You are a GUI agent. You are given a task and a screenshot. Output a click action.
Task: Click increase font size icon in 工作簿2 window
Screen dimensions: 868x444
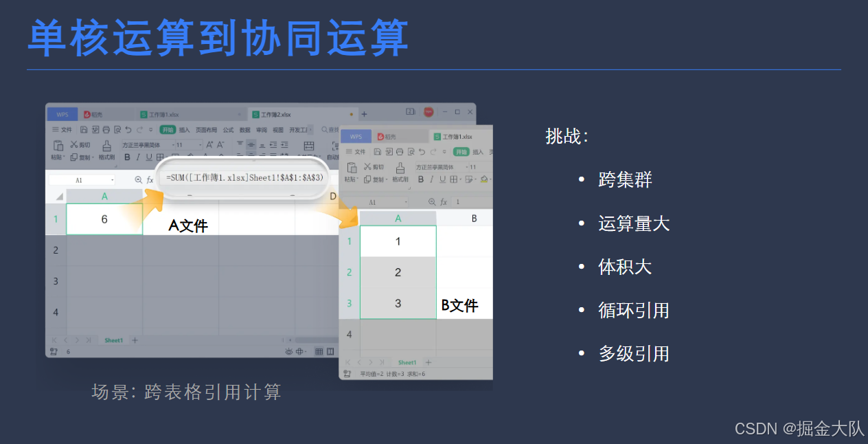pyautogui.click(x=209, y=144)
